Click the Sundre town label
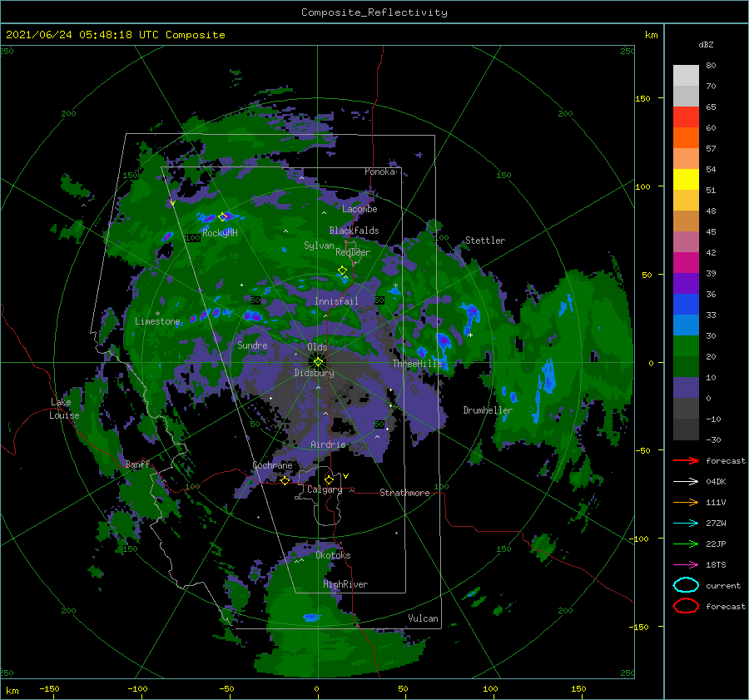 (252, 345)
